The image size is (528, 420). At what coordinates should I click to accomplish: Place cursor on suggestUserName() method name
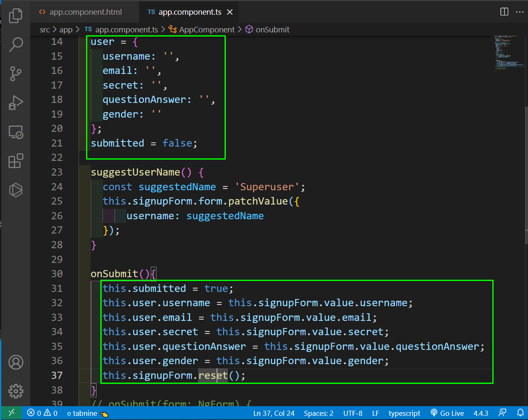coord(136,172)
